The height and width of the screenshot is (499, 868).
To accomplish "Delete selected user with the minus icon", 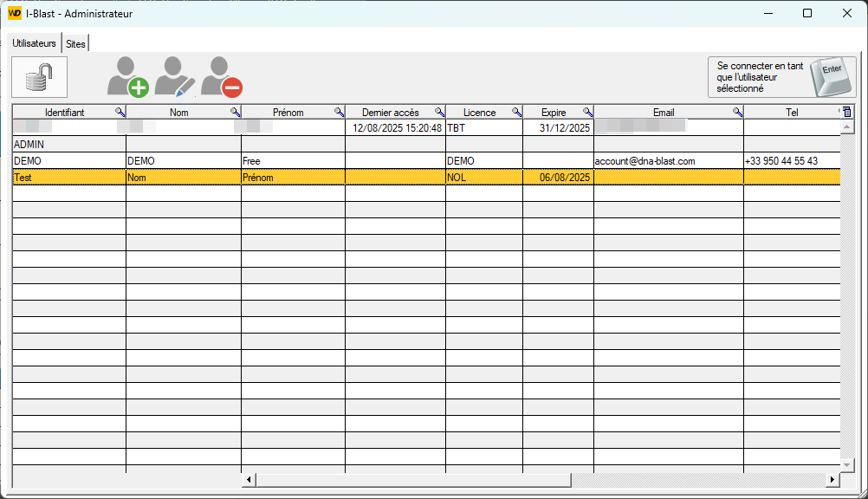I will [x=222, y=77].
